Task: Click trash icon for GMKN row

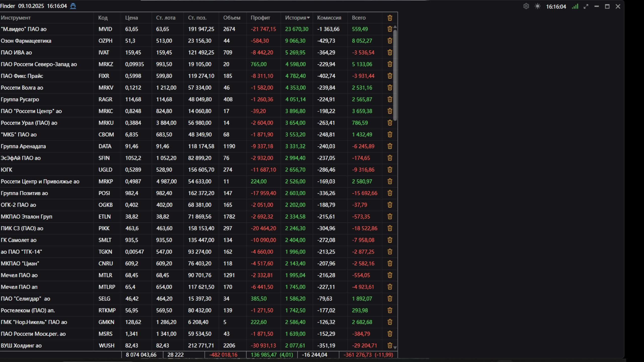Action: click(390, 322)
